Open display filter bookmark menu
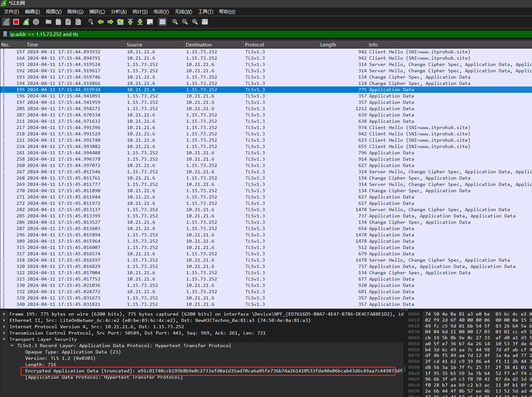This screenshot has height=397, width=532. click(5, 34)
